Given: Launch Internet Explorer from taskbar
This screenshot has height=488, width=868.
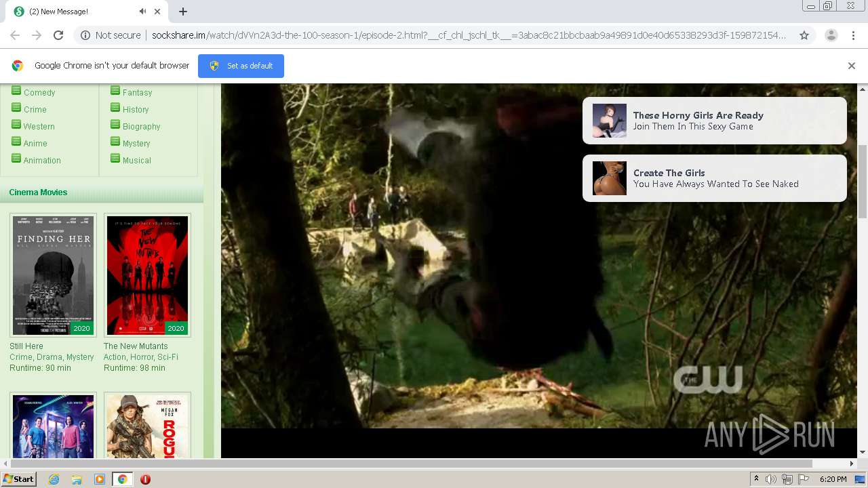Looking at the screenshot, I should click(54, 479).
